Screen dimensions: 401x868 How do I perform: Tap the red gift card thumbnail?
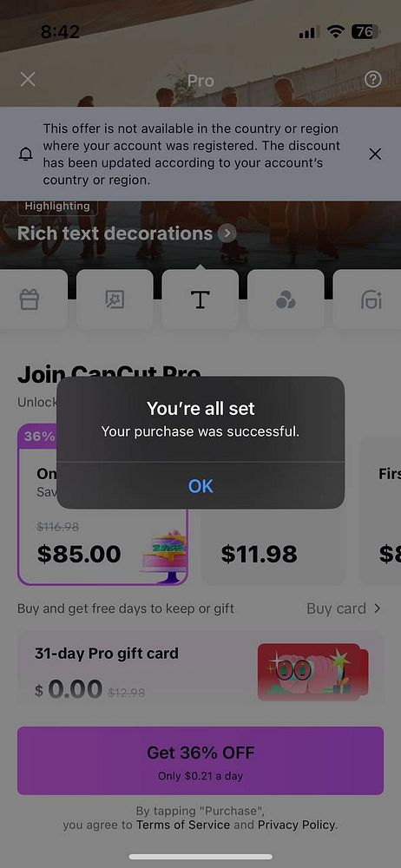pyautogui.click(x=313, y=672)
